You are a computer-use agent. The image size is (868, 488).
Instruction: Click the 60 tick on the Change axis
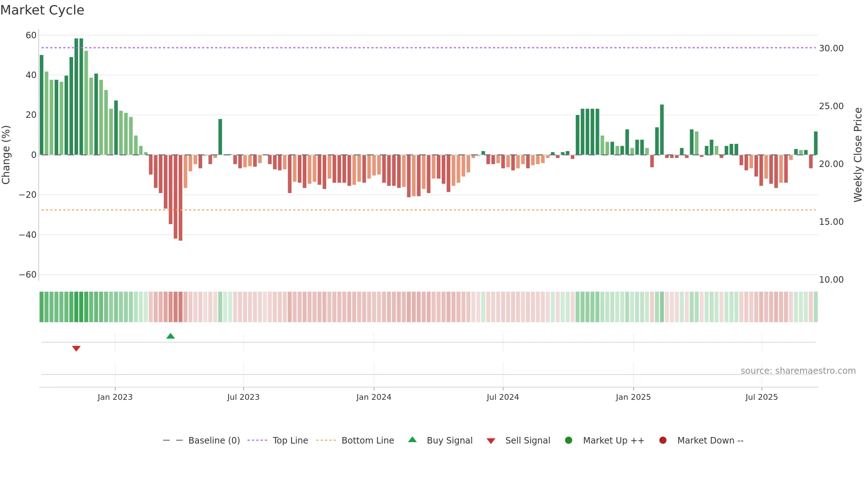pos(31,35)
